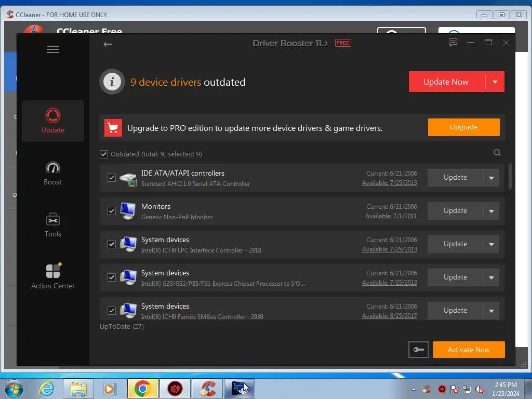Update the Monitors driver
The width and height of the screenshot is (532, 399).
click(x=455, y=211)
